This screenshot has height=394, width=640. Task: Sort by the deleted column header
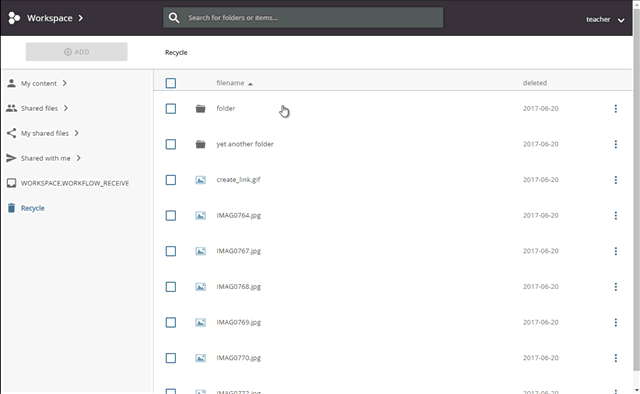coord(535,83)
